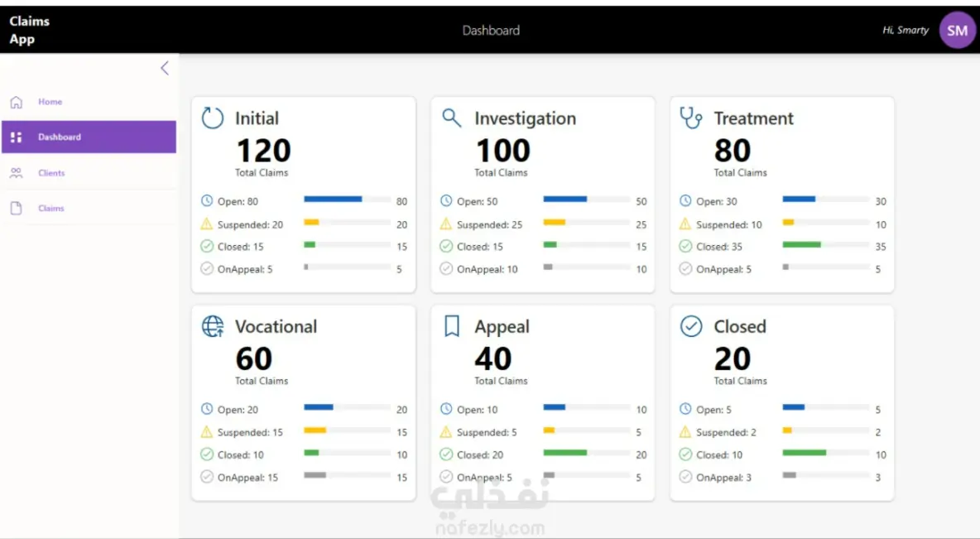
Task: Collapse the sidebar with the chevron arrow
Action: coord(165,68)
